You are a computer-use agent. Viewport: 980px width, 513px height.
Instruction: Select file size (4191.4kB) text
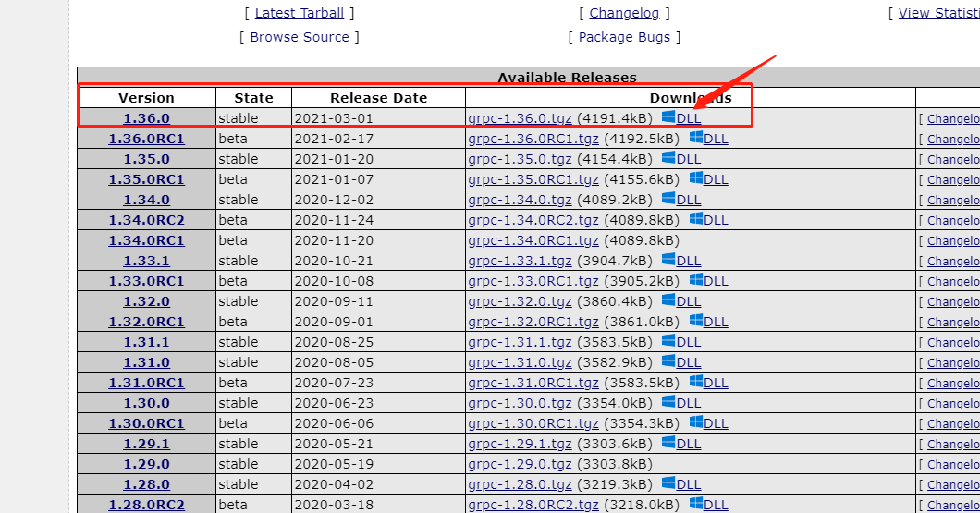click(x=614, y=118)
